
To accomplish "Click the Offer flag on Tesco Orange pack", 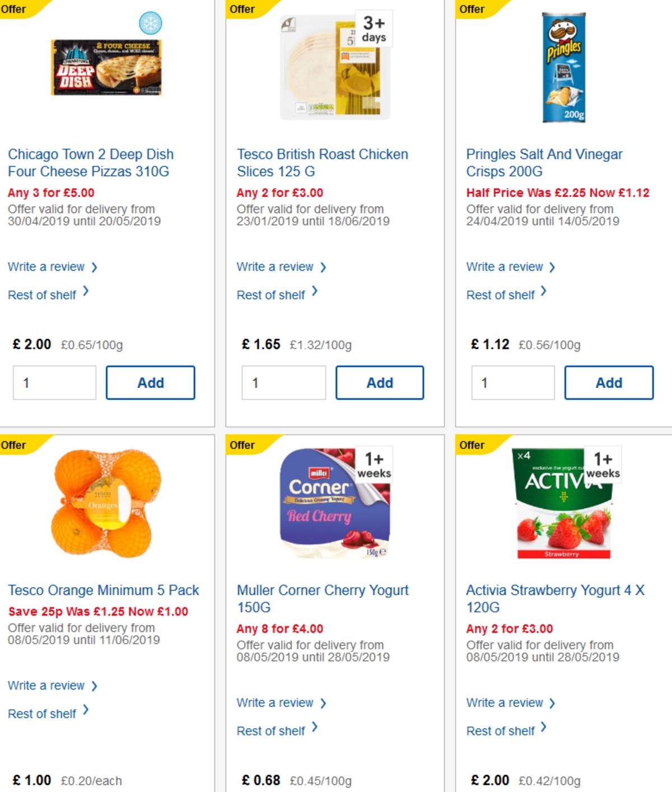I will [x=13, y=445].
